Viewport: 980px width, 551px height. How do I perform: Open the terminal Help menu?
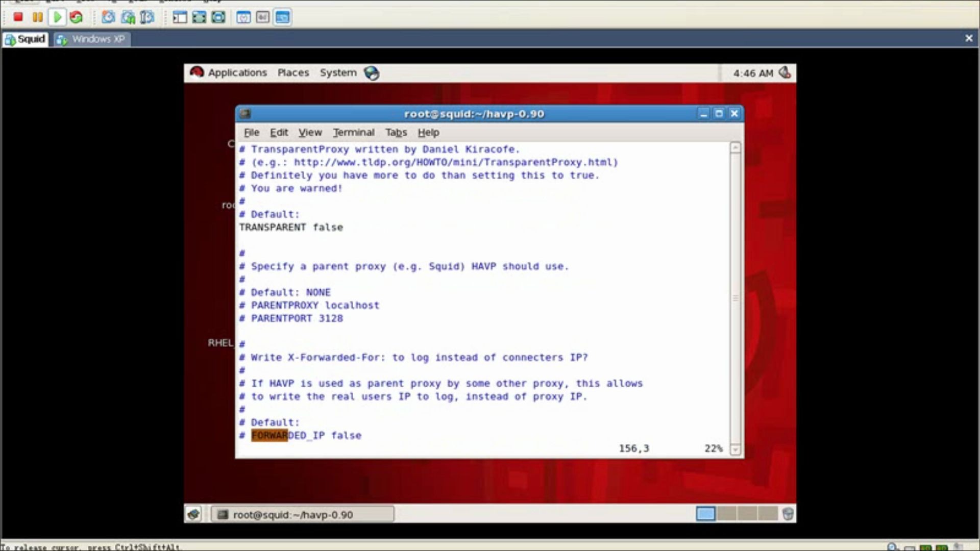click(428, 132)
